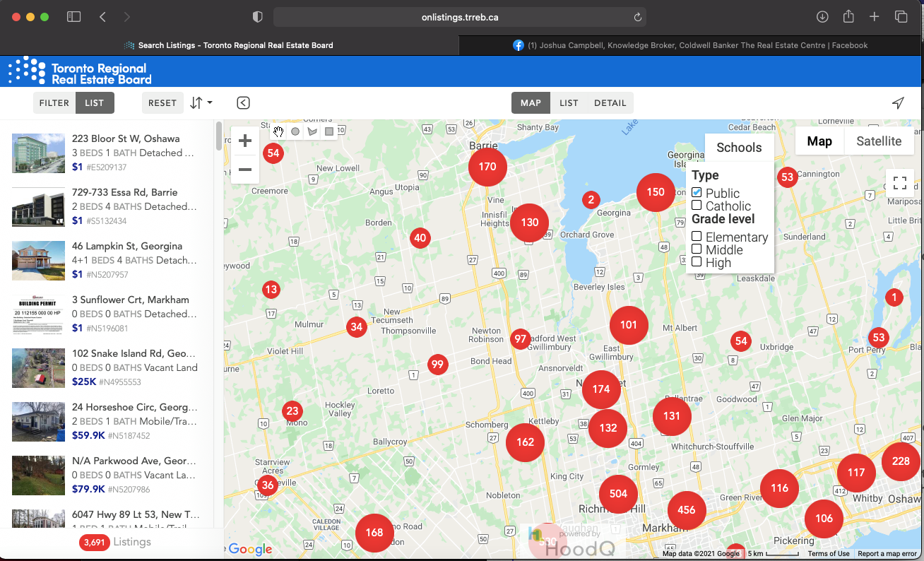Check the Middle grade level box
924x561 pixels.
[697, 249]
